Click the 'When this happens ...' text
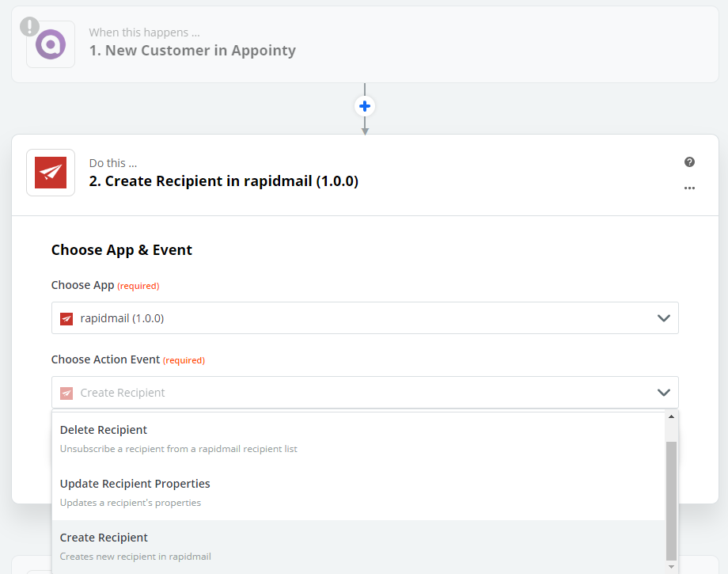Viewport: 728px width, 574px height. 144,32
